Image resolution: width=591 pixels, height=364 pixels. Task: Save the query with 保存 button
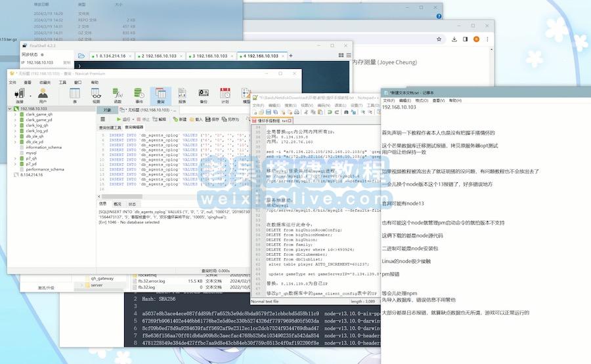(x=212, y=119)
